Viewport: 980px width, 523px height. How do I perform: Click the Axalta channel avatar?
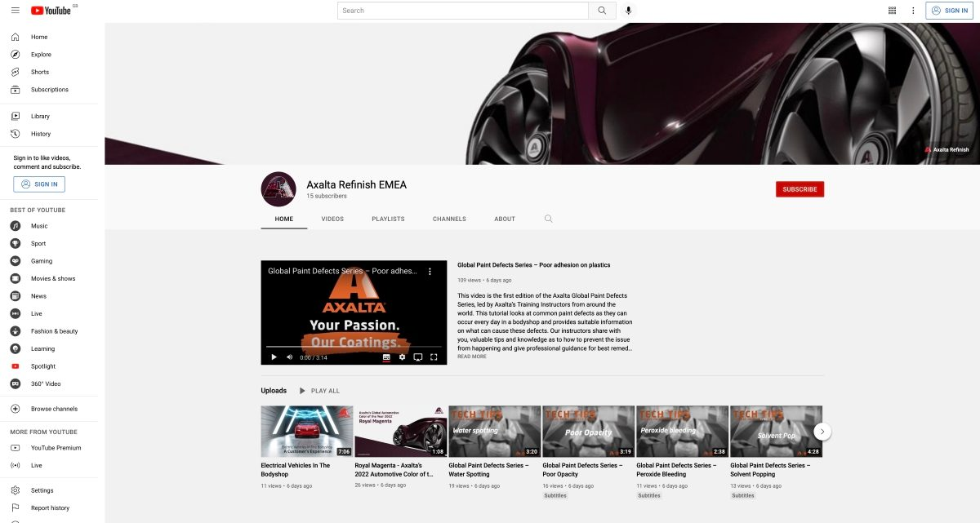pos(278,189)
